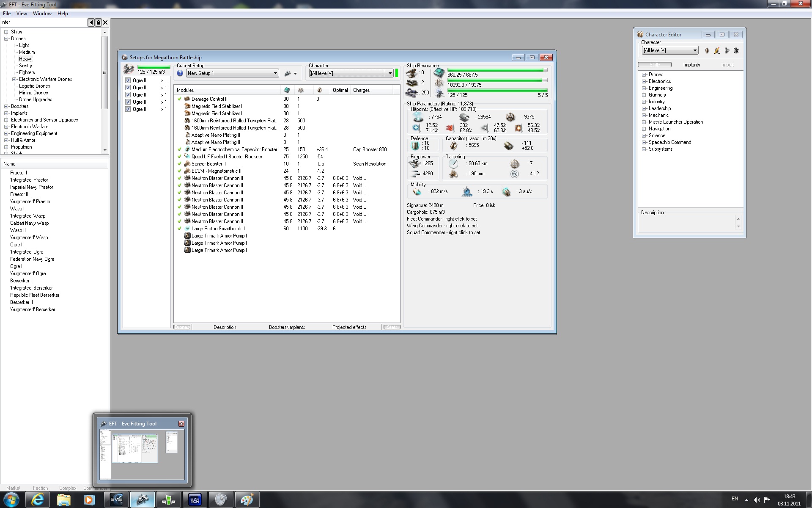
Task: Toggle the last Ogre II drone checkbox
Action: coord(128,109)
